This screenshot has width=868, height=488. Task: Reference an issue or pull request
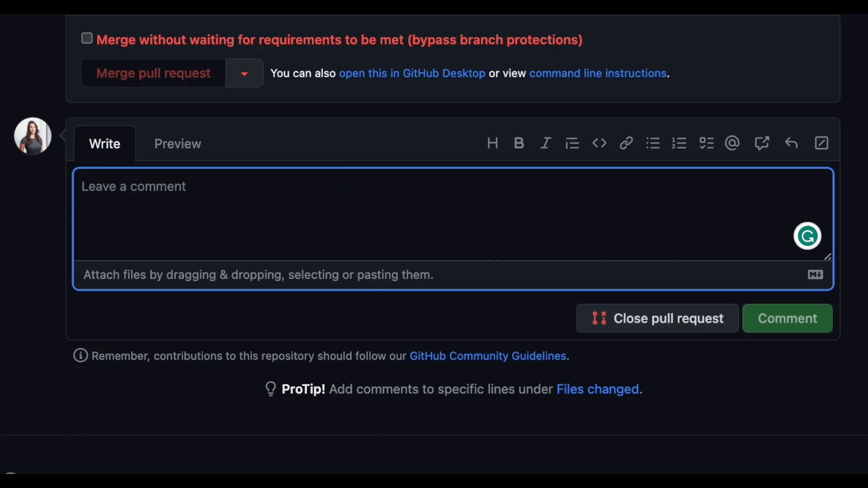pyautogui.click(x=762, y=143)
